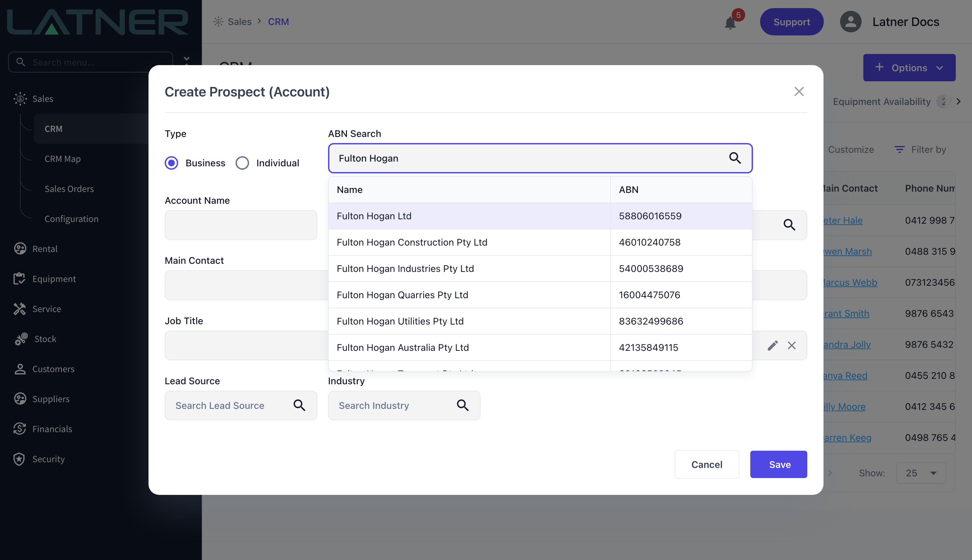The image size is (972, 560).
Task: Open the Latner Docs user avatar
Action: tap(850, 22)
